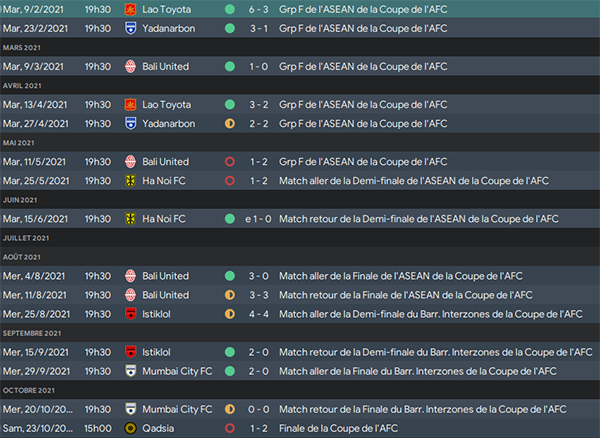The image size is (600, 438).
Task: Click Mumbai City FC badge on 29/9/2021 match
Action: tap(130, 371)
